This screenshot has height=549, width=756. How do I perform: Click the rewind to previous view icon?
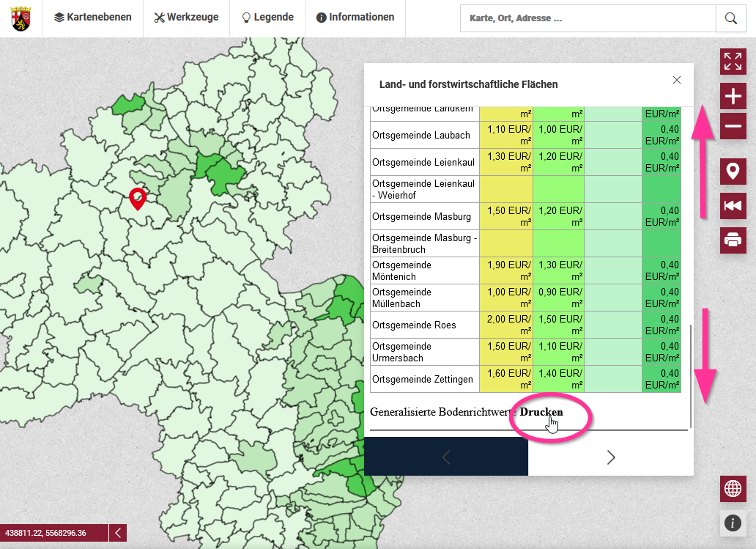[x=733, y=206]
